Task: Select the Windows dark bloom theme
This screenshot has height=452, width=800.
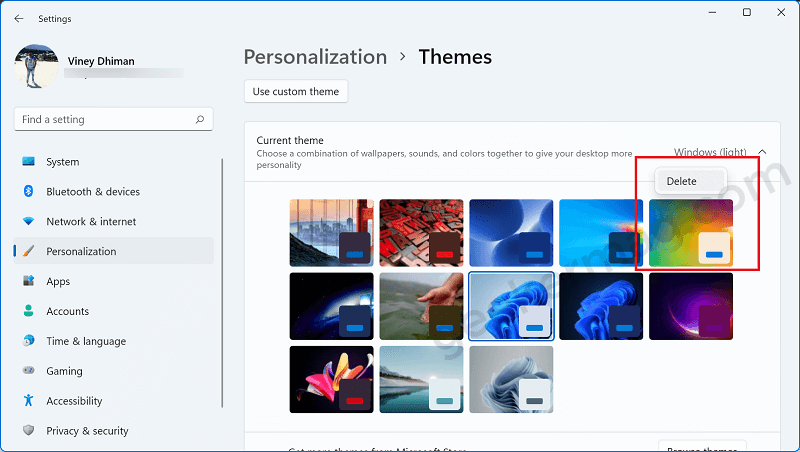Action: 601,306
